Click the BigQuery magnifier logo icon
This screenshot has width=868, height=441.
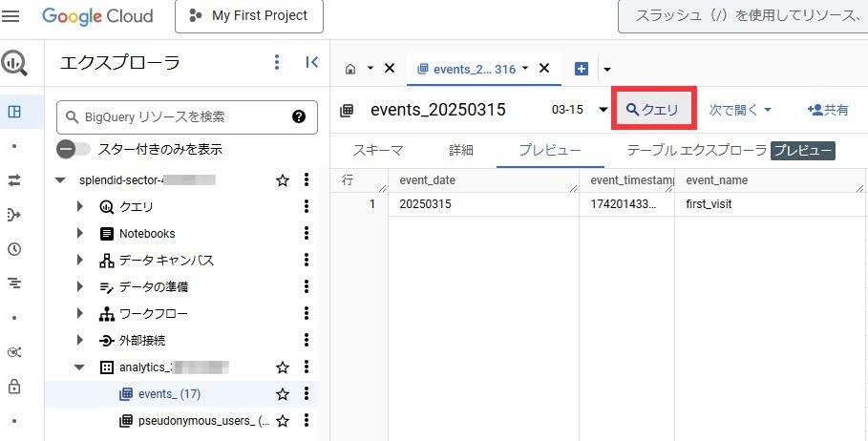click(x=13, y=63)
